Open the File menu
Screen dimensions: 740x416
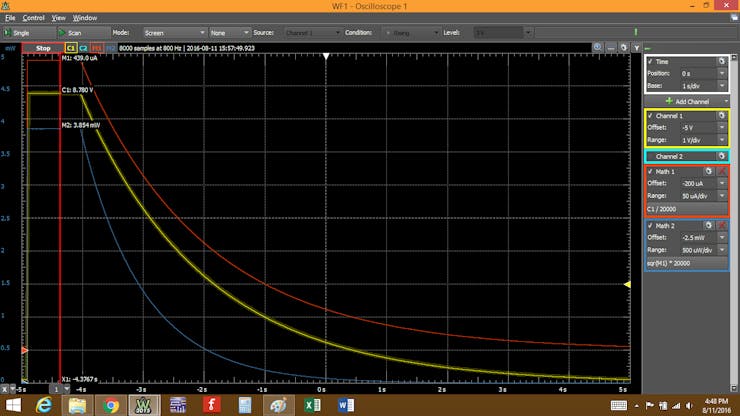click(x=10, y=18)
